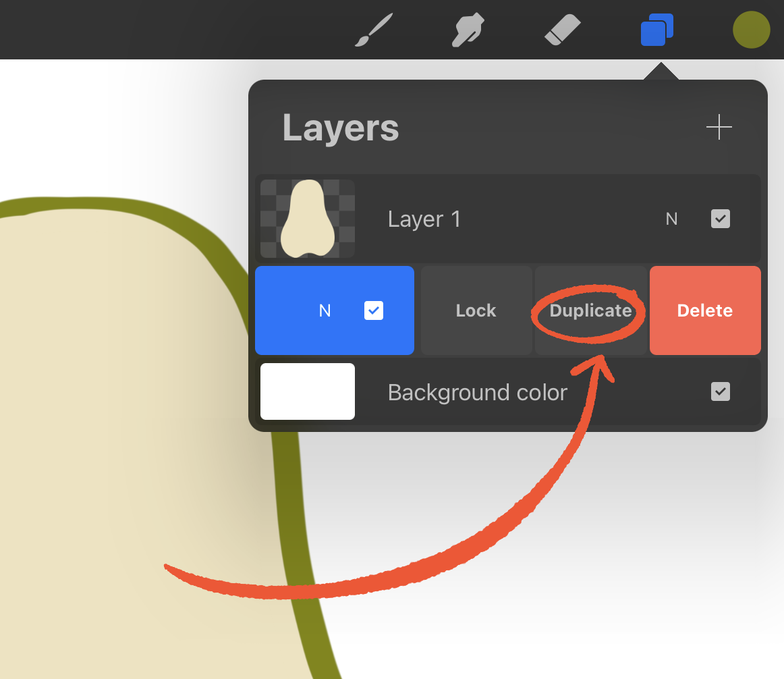The height and width of the screenshot is (679, 784).
Task: Tap the beige shape on the canvas
Action: coord(101,405)
